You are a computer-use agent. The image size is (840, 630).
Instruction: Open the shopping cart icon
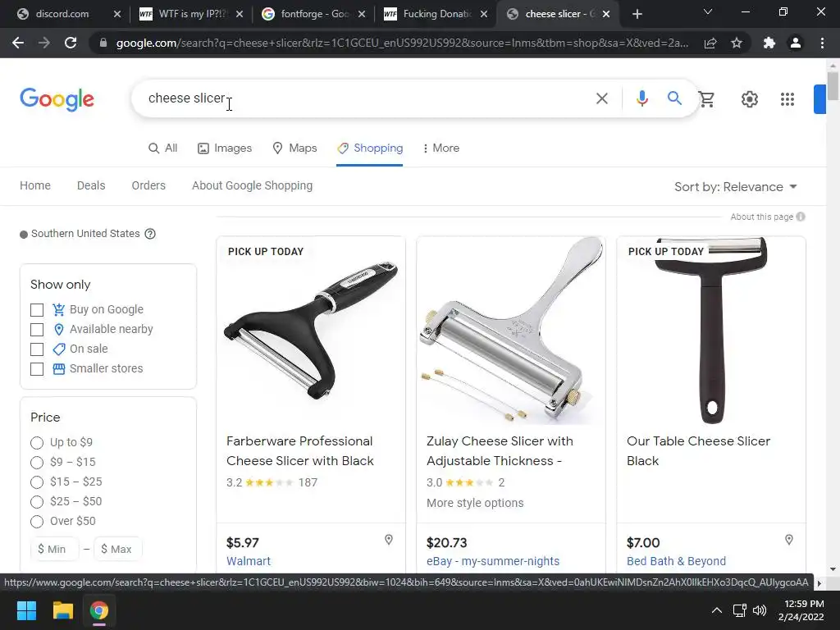click(706, 99)
